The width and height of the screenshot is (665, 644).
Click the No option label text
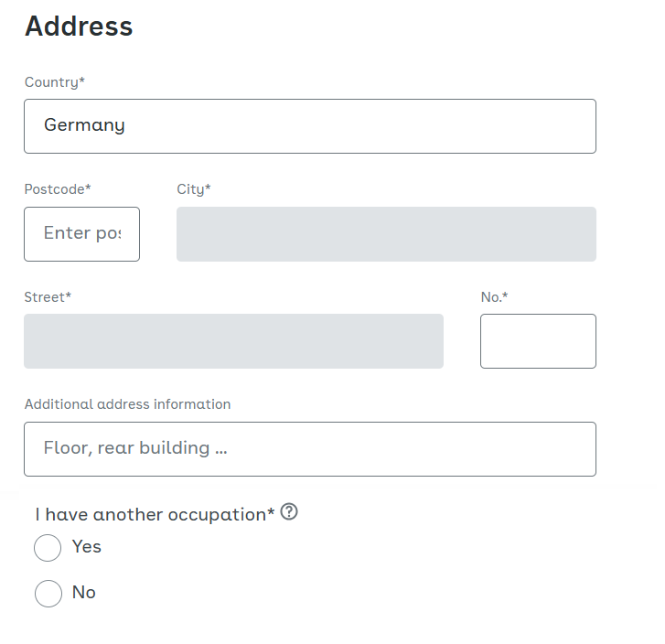[84, 592]
